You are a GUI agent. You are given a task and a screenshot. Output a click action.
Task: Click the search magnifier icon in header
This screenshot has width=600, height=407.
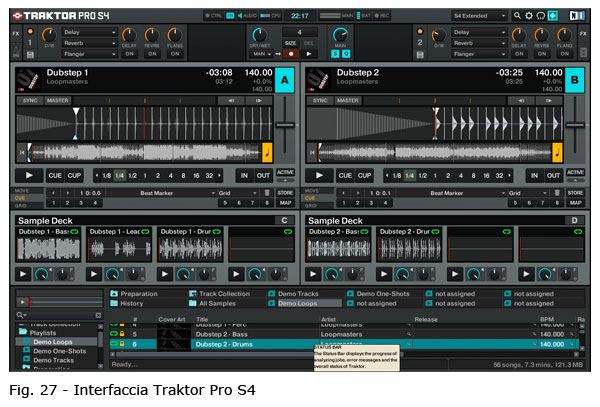(517, 16)
